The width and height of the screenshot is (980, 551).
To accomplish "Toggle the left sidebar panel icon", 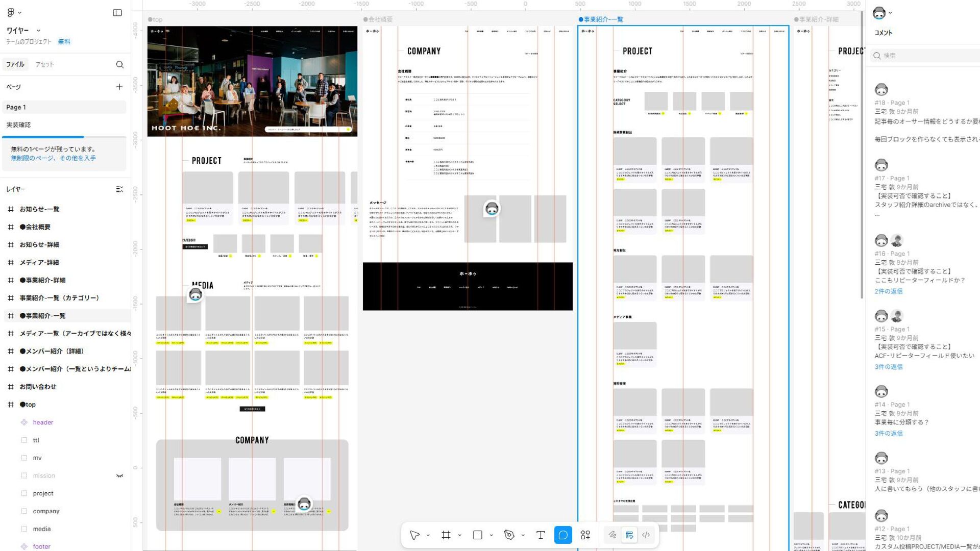I will coord(117,13).
